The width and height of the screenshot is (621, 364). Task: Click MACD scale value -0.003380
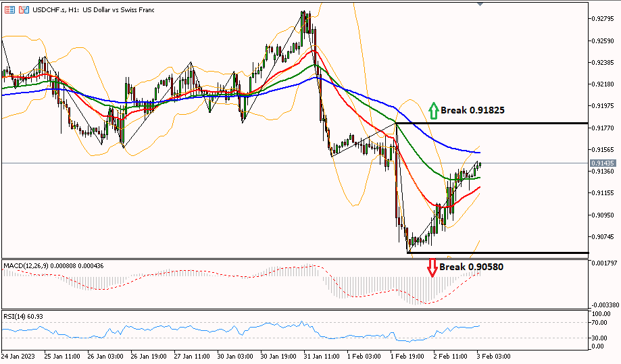605,305
